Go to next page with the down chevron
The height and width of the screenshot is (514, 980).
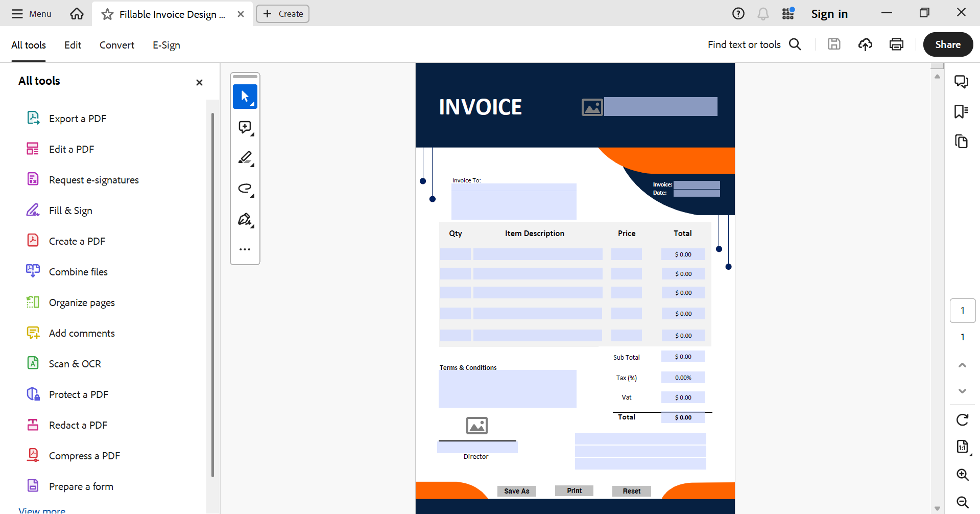click(x=962, y=391)
